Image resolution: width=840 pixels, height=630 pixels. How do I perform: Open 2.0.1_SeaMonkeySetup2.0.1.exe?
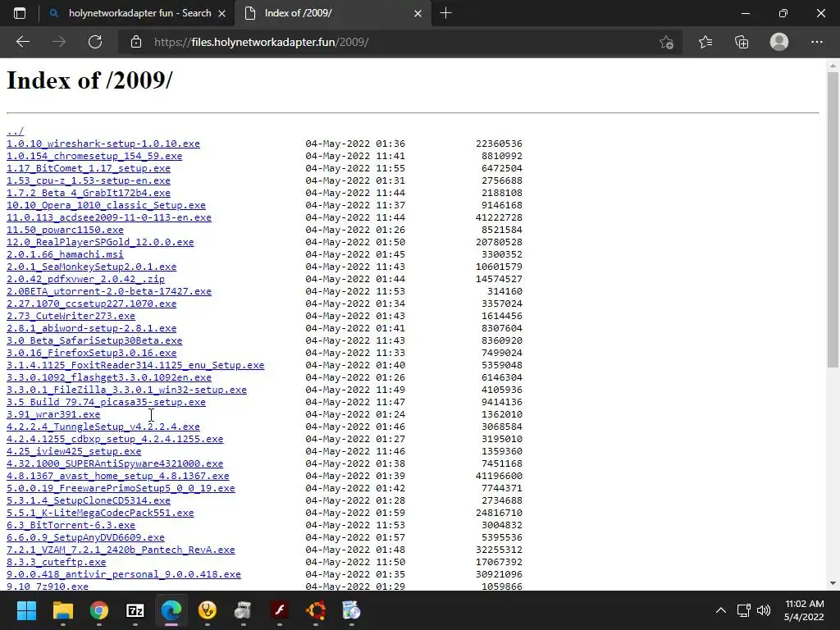pyautogui.click(x=91, y=267)
